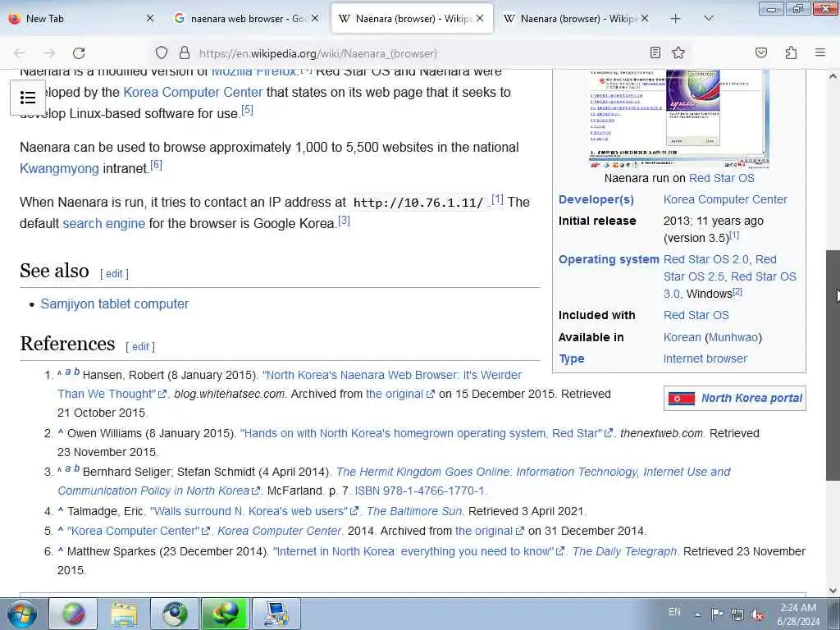The image size is (840, 630).
Task: Toggle reader view icon in address bar
Action: pos(655,52)
